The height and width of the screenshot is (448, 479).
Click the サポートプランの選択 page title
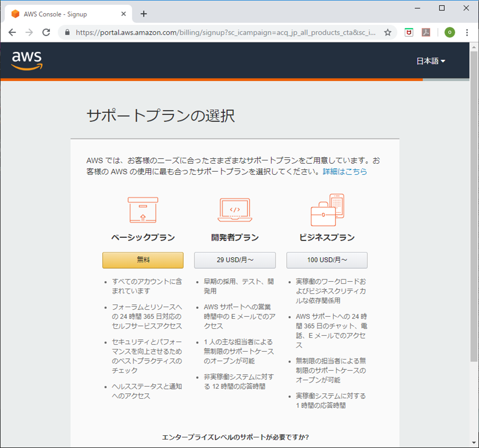coord(161,116)
